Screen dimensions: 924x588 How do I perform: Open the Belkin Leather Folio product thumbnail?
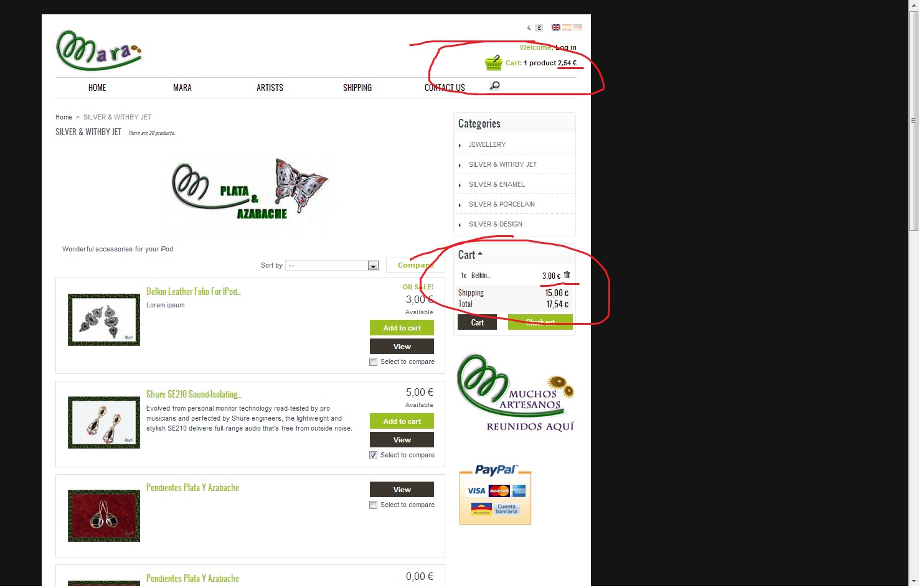click(x=104, y=320)
